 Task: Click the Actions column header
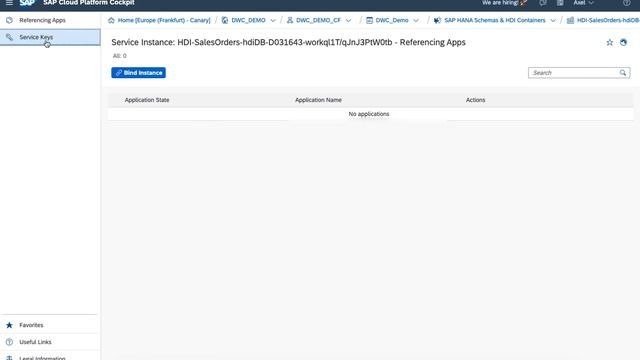(x=476, y=100)
